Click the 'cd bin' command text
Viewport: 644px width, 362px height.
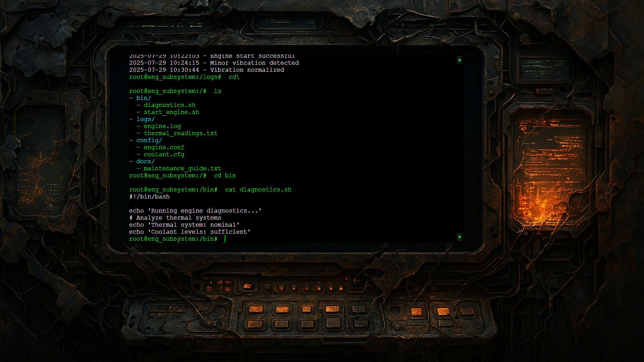point(225,176)
